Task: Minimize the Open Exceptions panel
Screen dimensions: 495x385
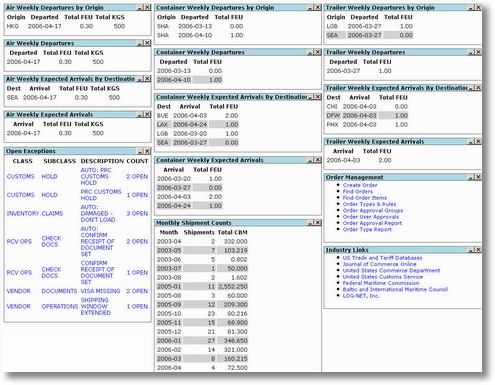Action: pyautogui.click(x=140, y=151)
